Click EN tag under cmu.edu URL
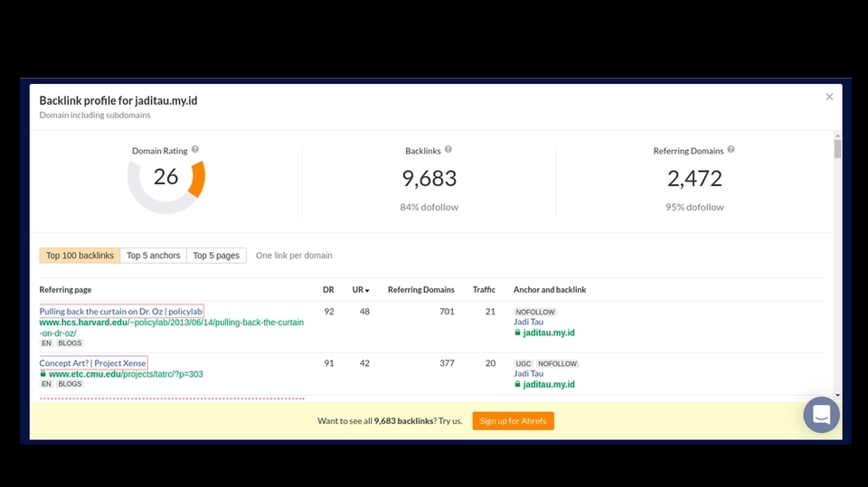Image resolution: width=868 pixels, height=487 pixels. [46, 383]
